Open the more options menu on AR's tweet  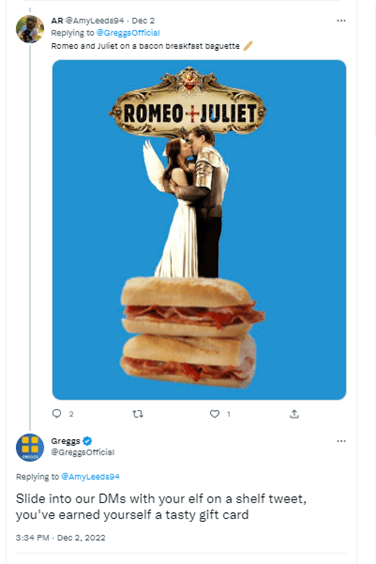coord(341,21)
